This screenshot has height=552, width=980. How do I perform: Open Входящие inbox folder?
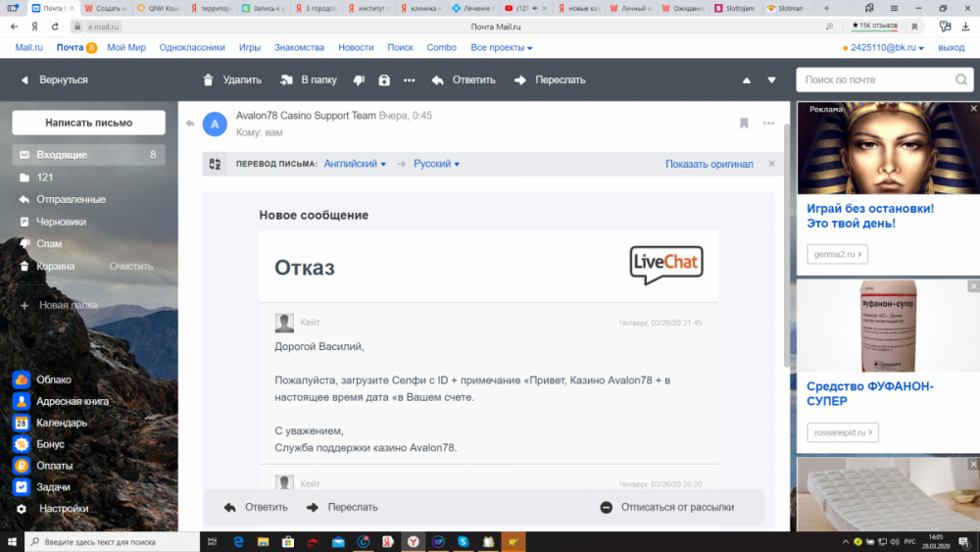click(62, 155)
